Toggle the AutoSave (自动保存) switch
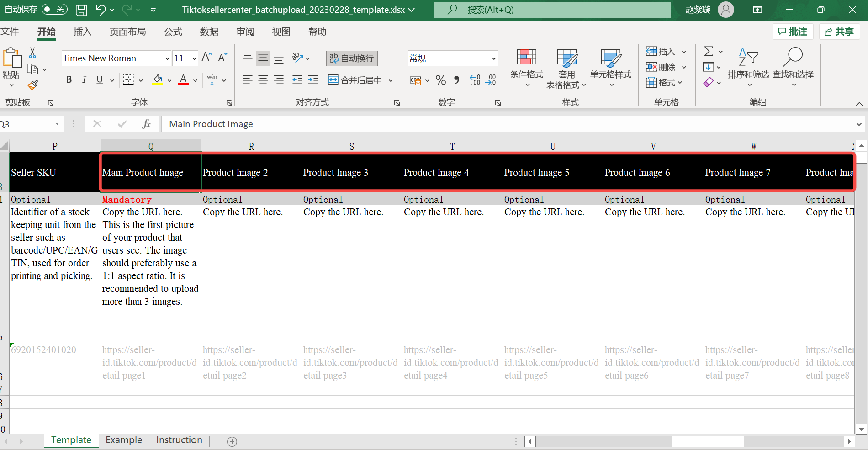The height and width of the screenshot is (450, 868). point(54,10)
